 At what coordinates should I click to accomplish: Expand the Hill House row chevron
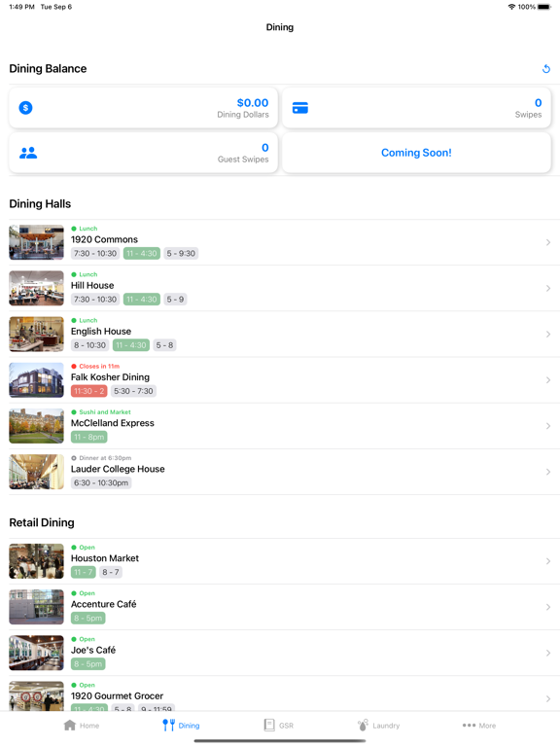tap(548, 288)
